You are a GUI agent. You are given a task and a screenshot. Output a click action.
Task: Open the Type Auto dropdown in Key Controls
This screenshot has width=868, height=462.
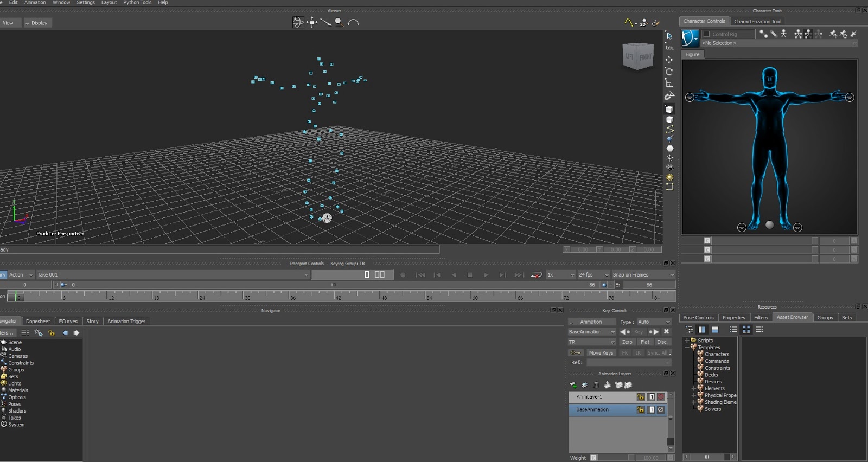click(654, 322)
